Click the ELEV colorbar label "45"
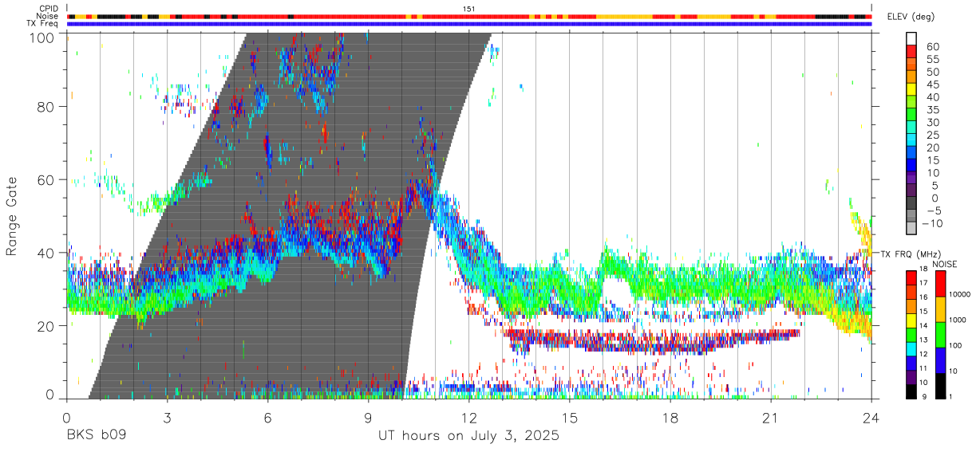 click(931, 85)
